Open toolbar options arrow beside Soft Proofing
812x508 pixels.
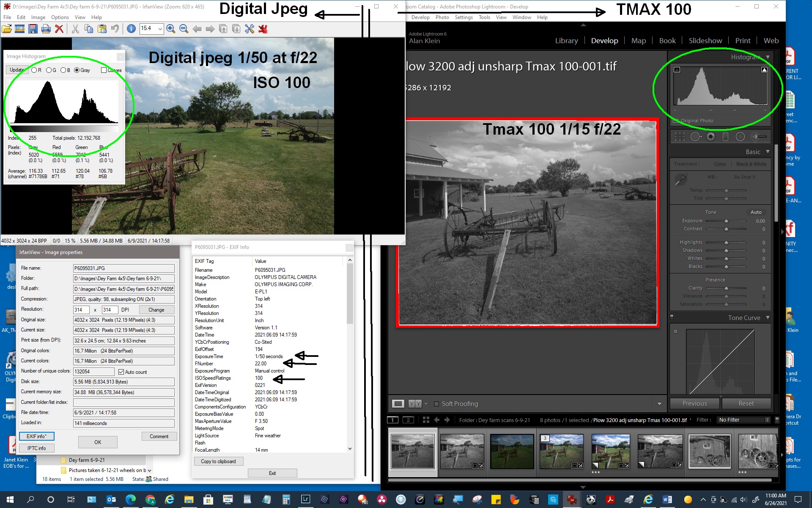659,404
